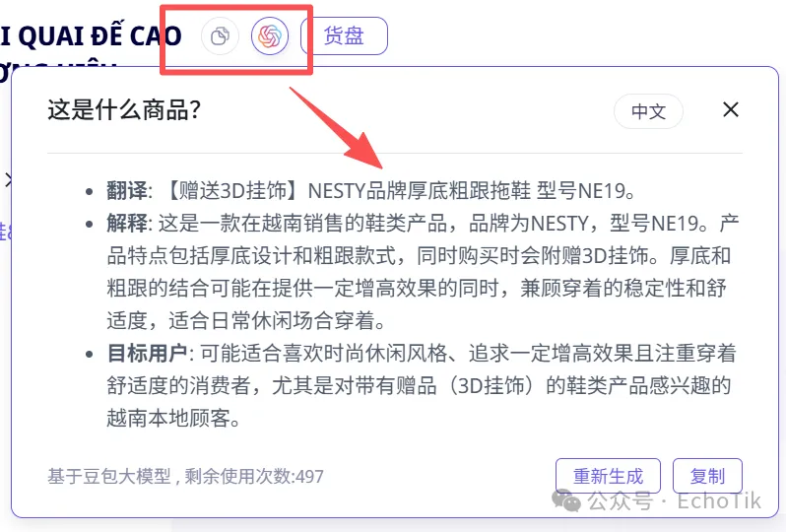The width and height of the screenshot is (786, 532).
Task: Click the 货盘 button
Action: coord(344,36)
